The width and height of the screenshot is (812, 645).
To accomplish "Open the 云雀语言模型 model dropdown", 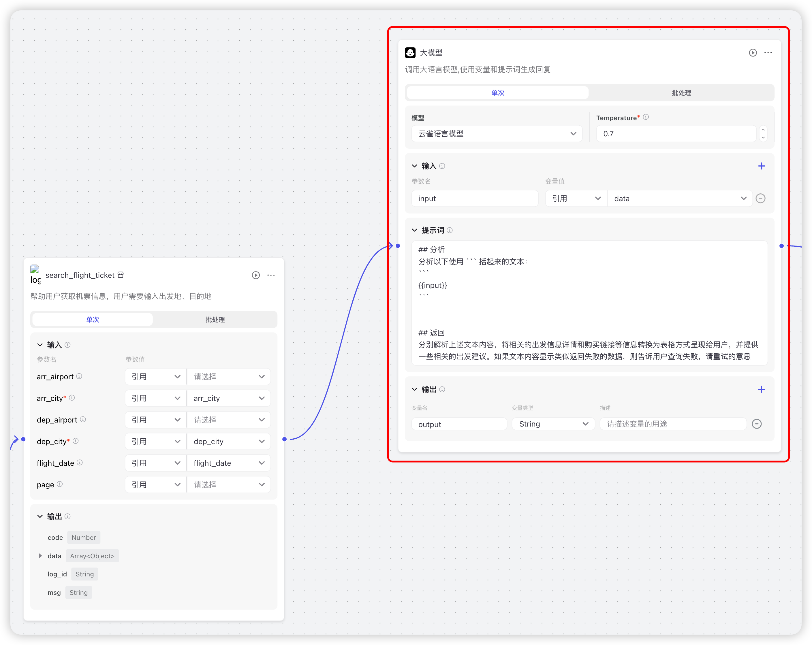I will click(497, 134).
